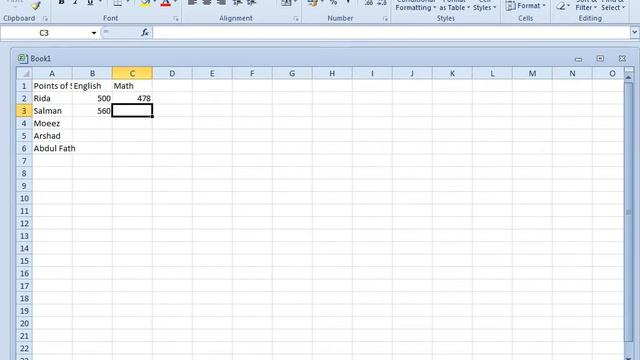Select the cell containing Rida

pos(52,98)
